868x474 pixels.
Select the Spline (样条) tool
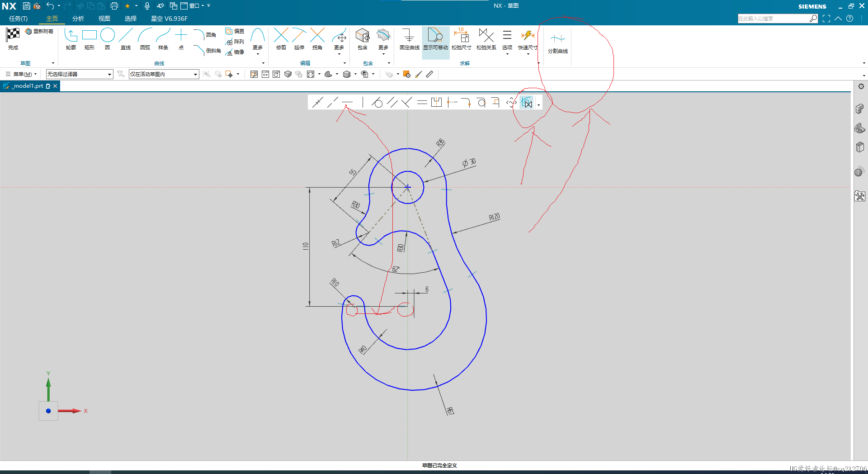click(163, 39)
